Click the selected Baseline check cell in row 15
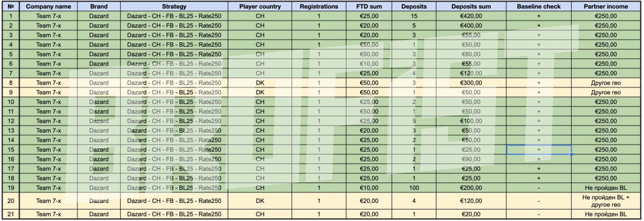The height and width of the screenshot is (221, 644). pos(539,150)
